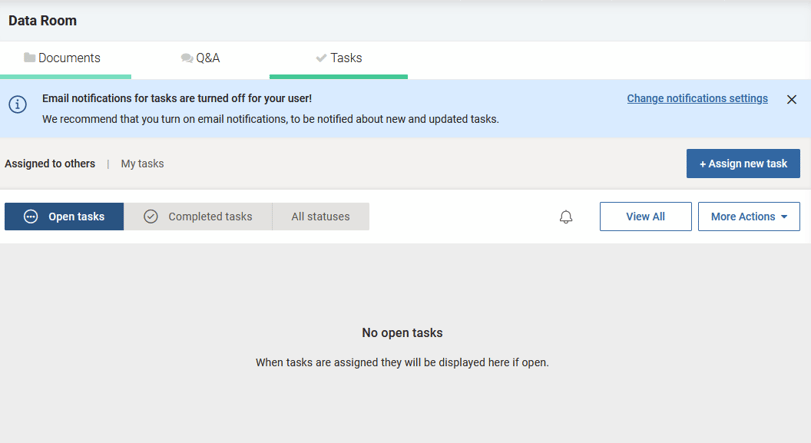Dismiss the email notifications banner

(791, 99)
